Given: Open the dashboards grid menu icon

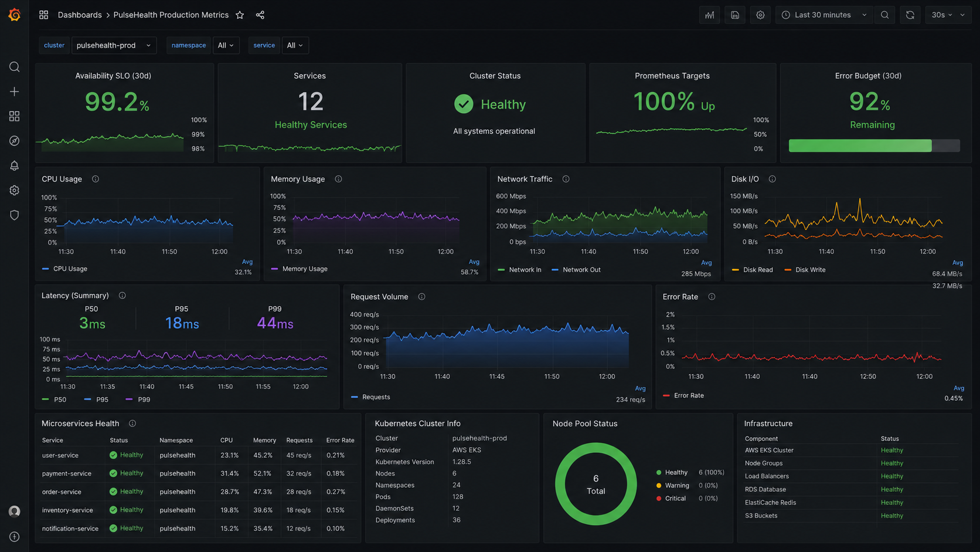Looking at the screenshot, I should (x=44, y=15).
